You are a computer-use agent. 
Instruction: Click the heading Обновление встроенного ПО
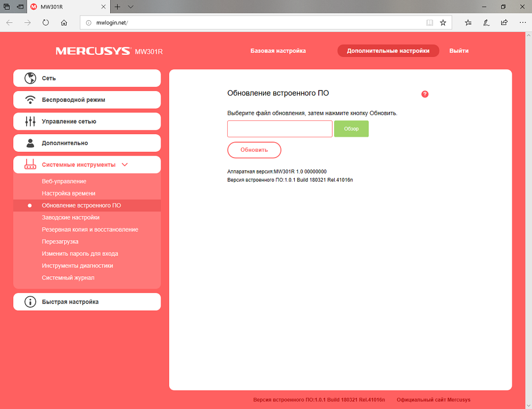(x=278, y=93)
